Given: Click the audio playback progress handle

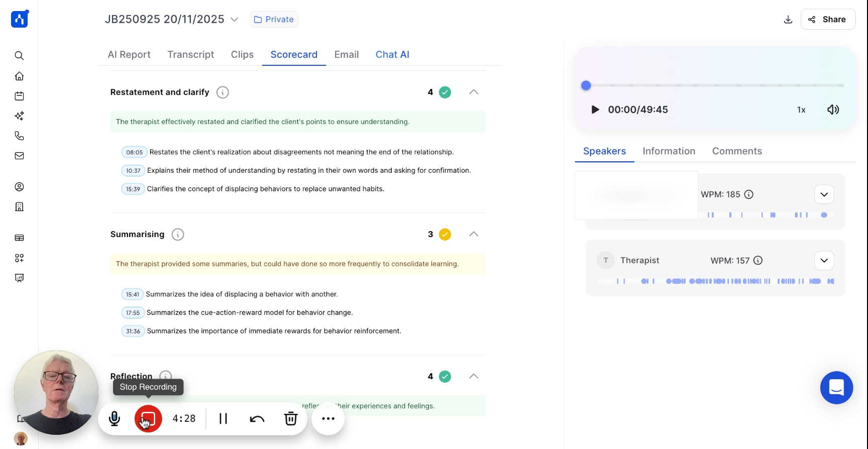Looking at the screenshot, I should point(586,85).
